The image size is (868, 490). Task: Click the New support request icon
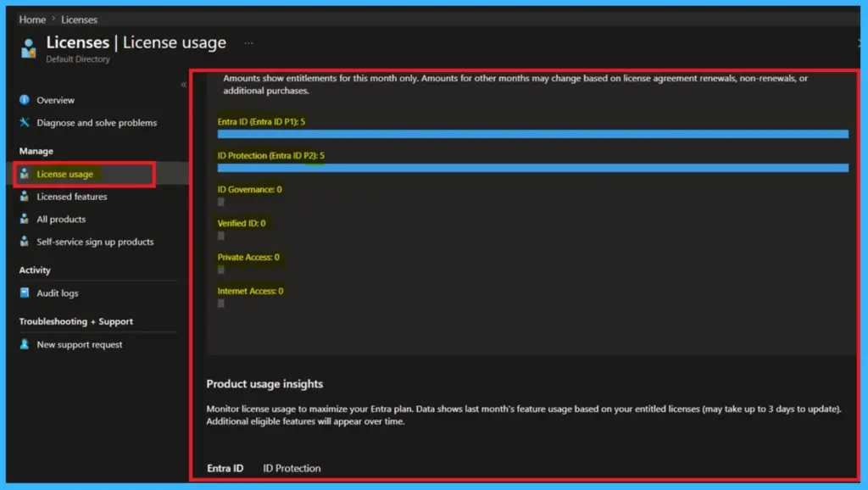point(25,345)
